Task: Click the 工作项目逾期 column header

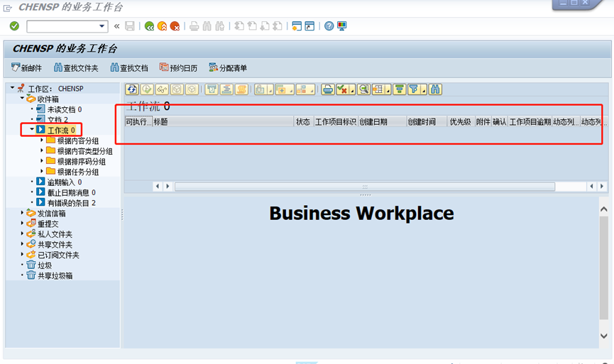Action: [530, 122]
